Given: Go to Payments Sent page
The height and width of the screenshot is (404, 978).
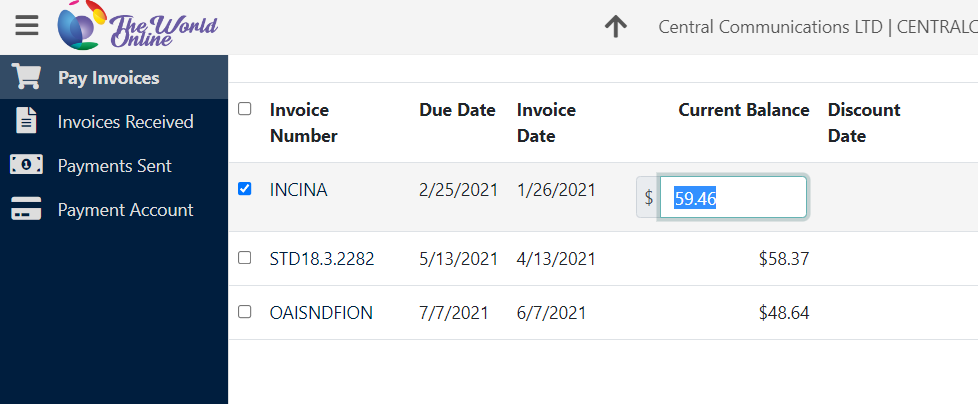Looking at the screenshot, I should [x=114, y=165].
